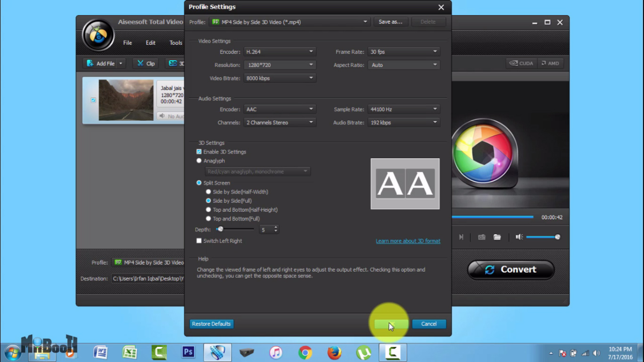Expand the Add File dropdown arrow
The width and height of the screenshot is (644, 362).
tap(121, 64)
